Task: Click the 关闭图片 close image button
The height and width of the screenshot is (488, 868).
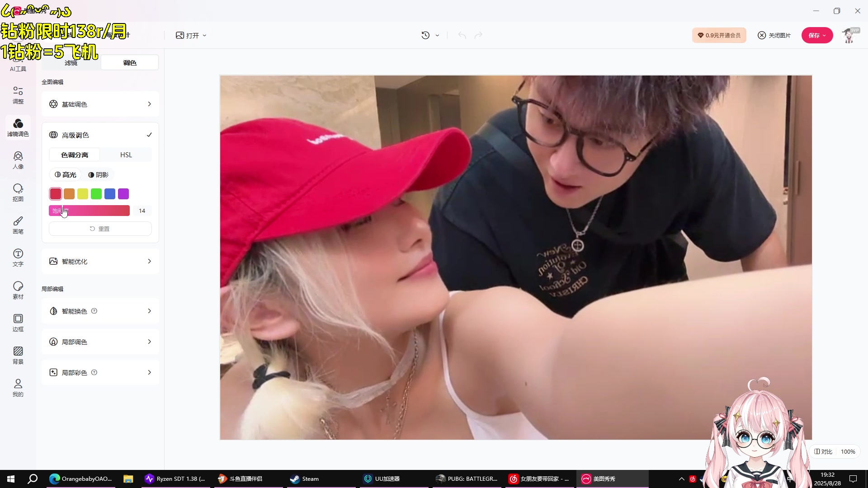Action: coord(774,35)
